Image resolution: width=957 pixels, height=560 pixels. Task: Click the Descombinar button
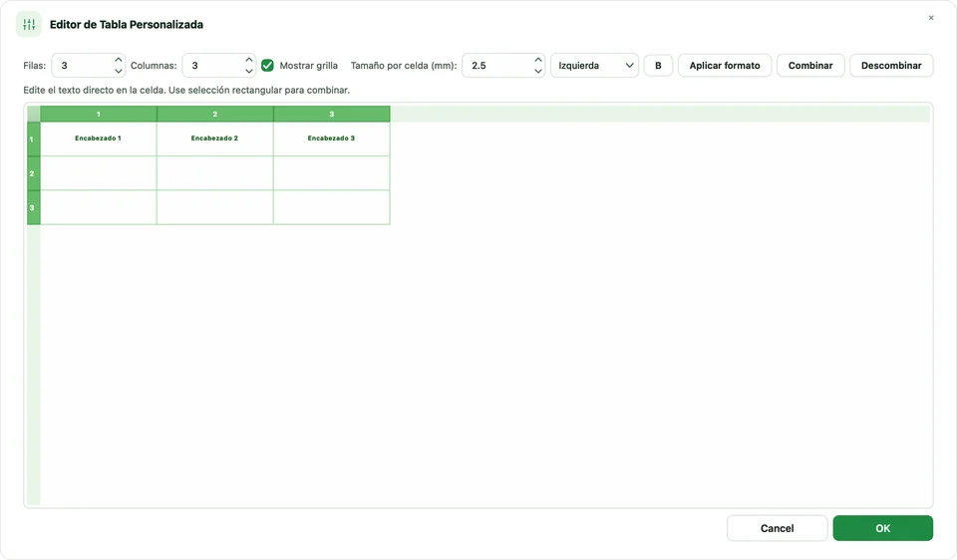(891, 66)
